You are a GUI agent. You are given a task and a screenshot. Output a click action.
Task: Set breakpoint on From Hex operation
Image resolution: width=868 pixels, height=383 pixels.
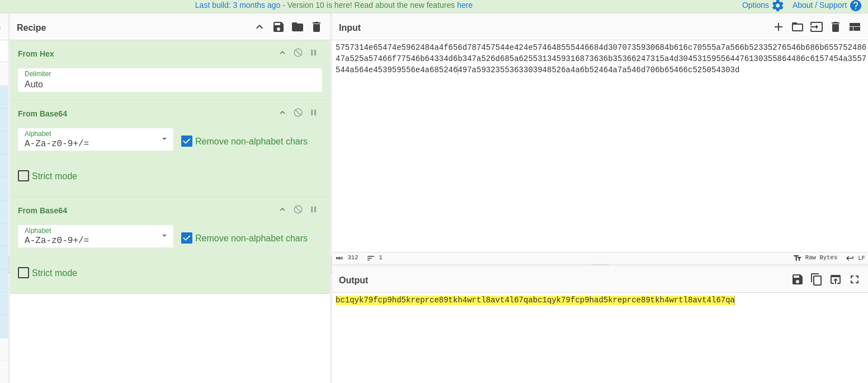(x=313, y=53)
